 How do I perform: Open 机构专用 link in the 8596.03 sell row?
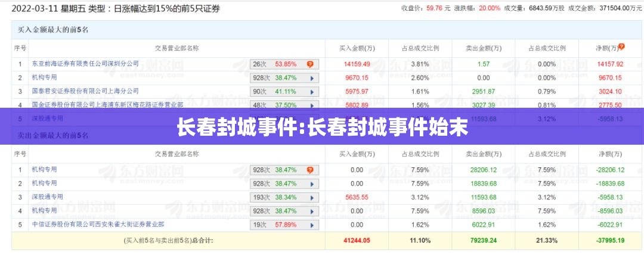(x=44, y=210)
